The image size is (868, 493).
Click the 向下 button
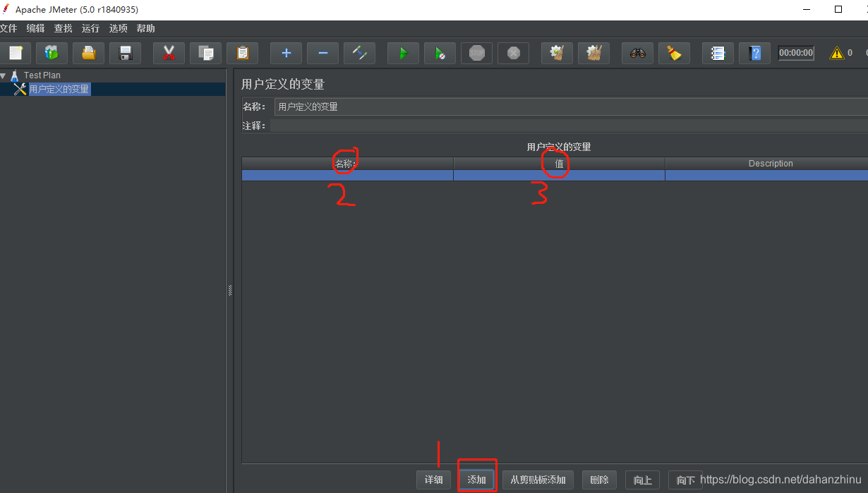click(685, 480)
